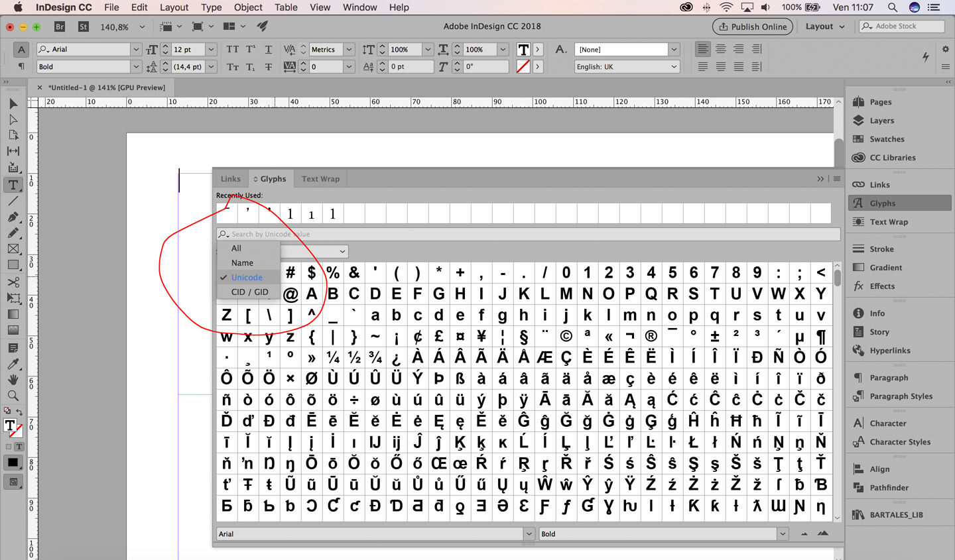Viewport: 955px width, 560px height.
Task: Open the Layout workspace dropdown
Action: [x=824, y=27]
